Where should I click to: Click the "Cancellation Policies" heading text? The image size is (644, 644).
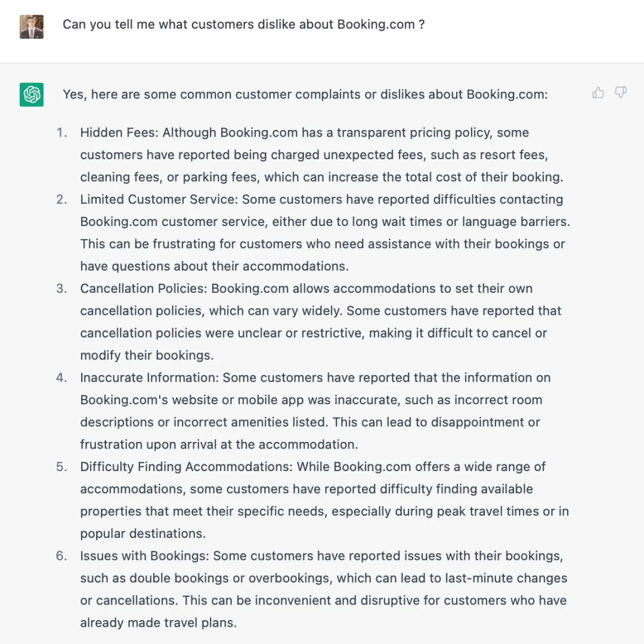click(144, 289)
